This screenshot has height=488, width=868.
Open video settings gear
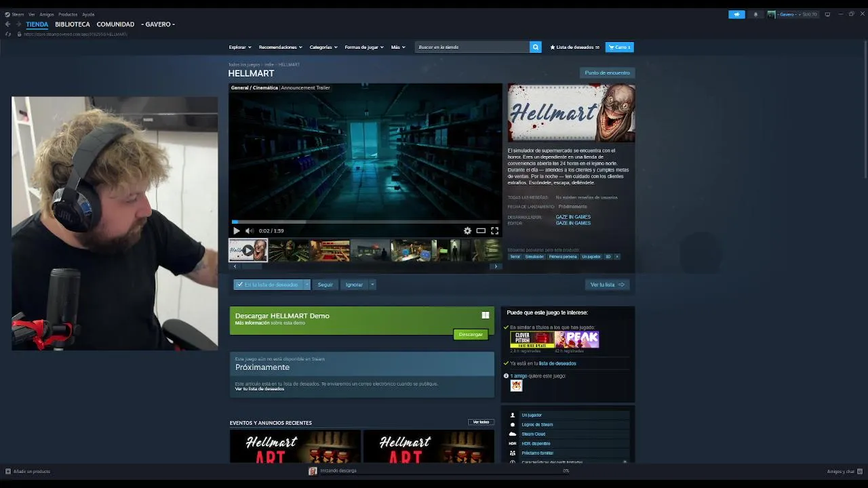(x=467, y=231)
